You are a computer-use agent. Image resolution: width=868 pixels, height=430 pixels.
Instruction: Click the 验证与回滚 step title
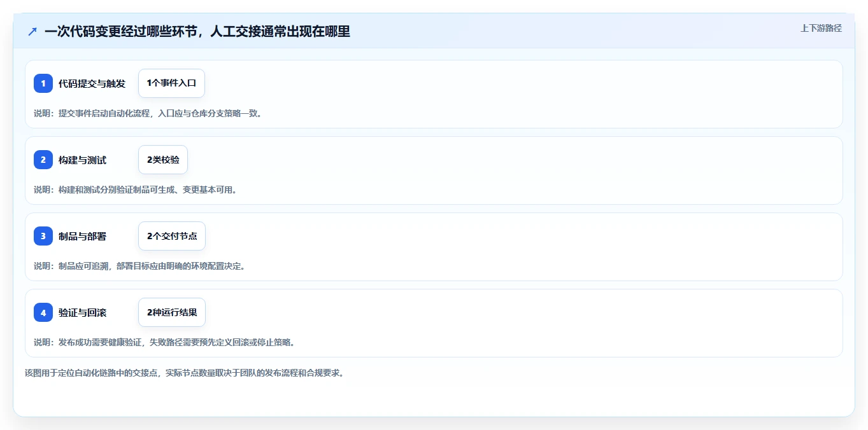click(x=82, y=312)
